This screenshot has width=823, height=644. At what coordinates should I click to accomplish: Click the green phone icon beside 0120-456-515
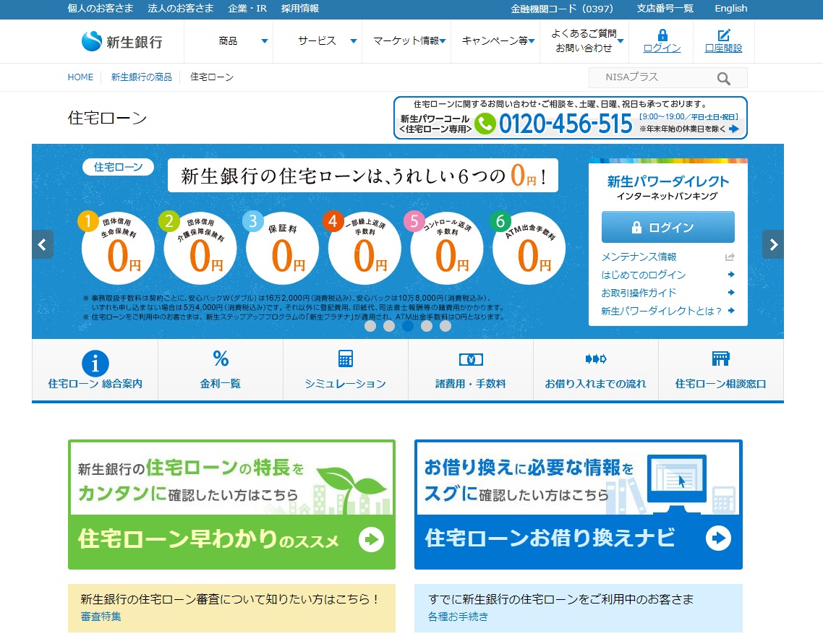[x=485, y=124]
